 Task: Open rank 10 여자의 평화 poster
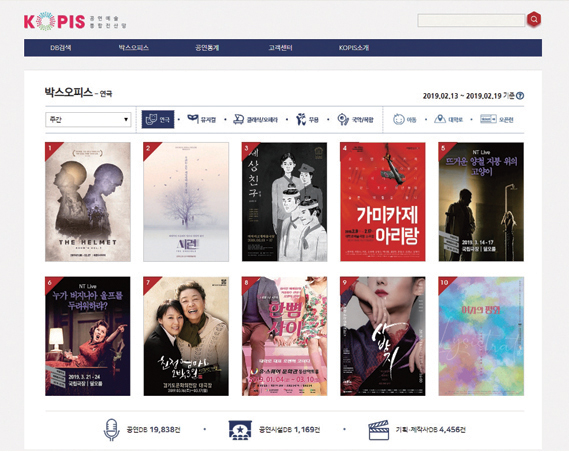481,336
